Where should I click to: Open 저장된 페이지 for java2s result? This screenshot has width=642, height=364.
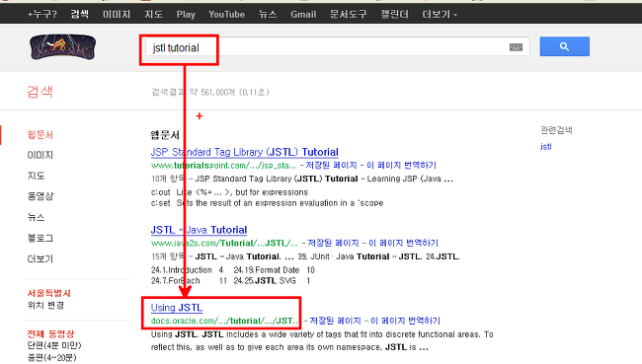coord(333,243)
